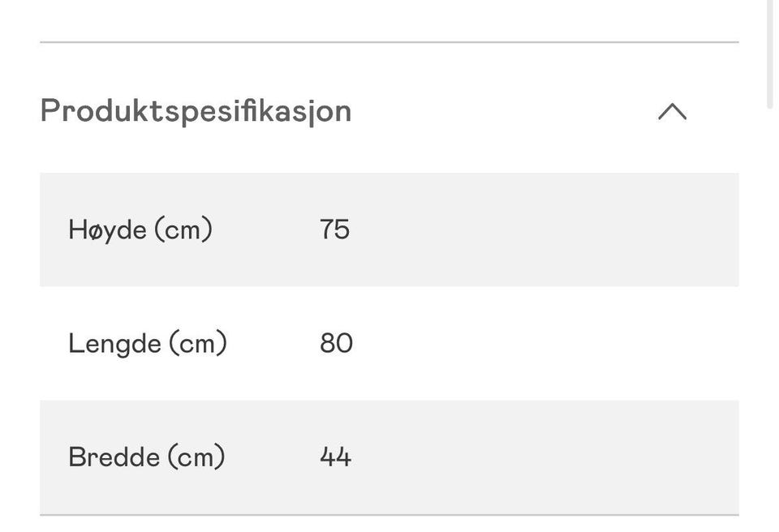
Task: Collapse the Produktspesifikasjon section with the chevron
Action: [672, 112]
